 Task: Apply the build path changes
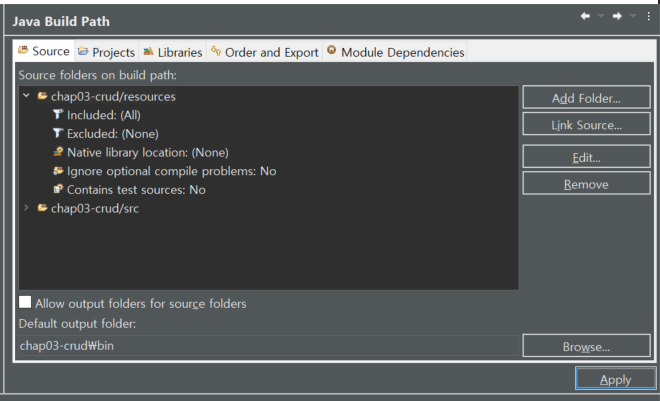pyautogui.click(x=615, y=379)
